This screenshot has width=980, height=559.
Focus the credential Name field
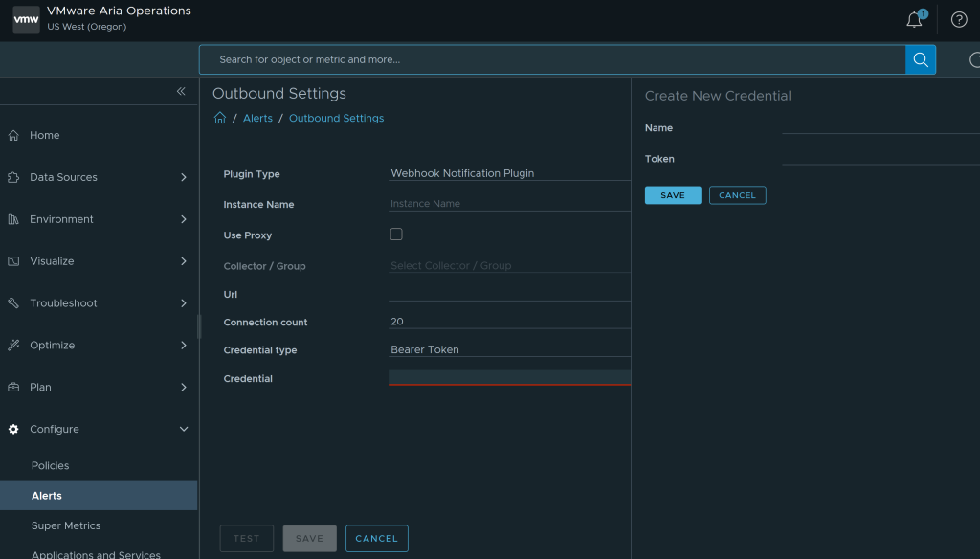tap(880, 127)
